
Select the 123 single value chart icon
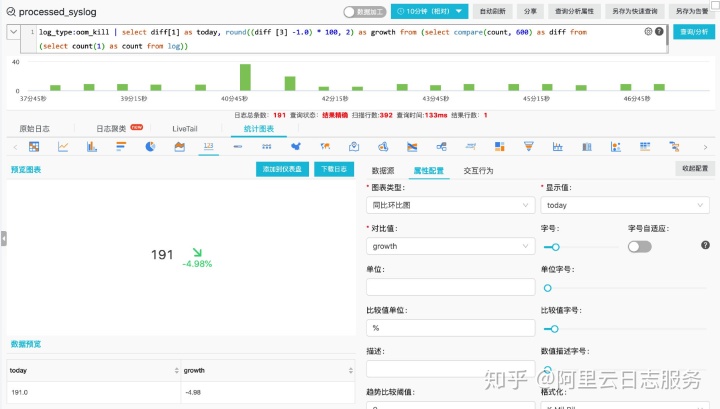[x=208, y=146]
